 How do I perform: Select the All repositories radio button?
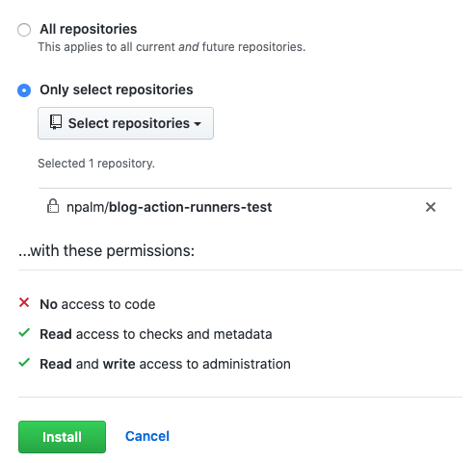pyautogui.click(x=24, y=30)
